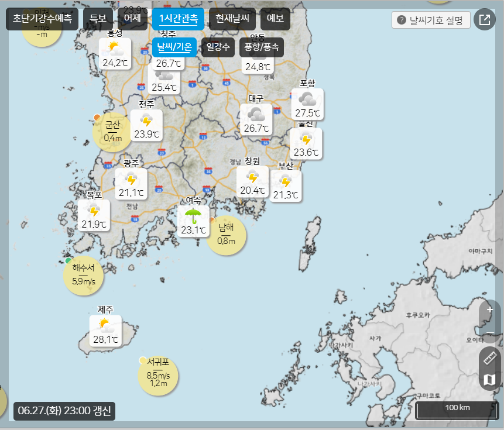Switch to the 예보 tab
Screen dimensions: 504x430
275,19
